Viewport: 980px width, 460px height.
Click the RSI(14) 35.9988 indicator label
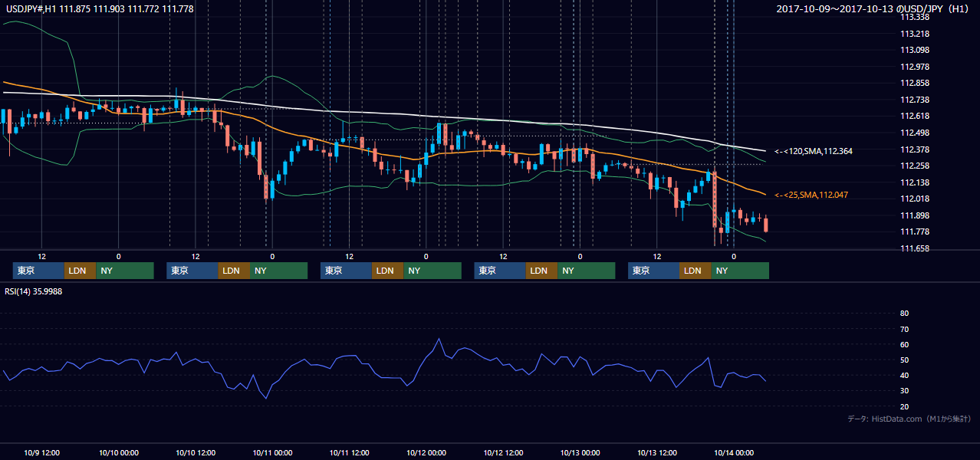click(34, 291)
